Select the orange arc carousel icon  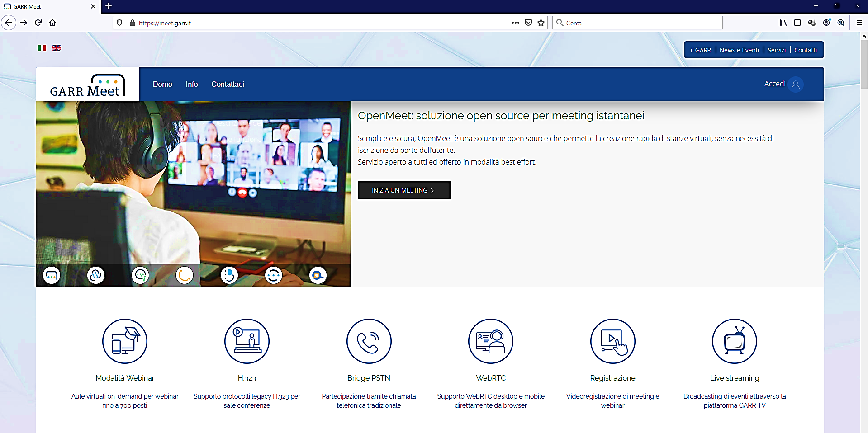pyautogui.click(x=185, y=275)
